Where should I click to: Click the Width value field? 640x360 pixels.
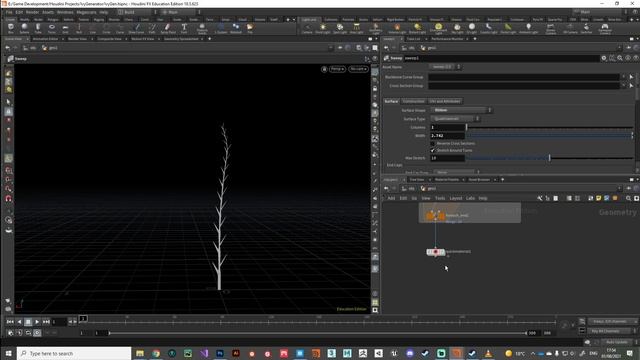pyautogui.click(x=447, y=136)
